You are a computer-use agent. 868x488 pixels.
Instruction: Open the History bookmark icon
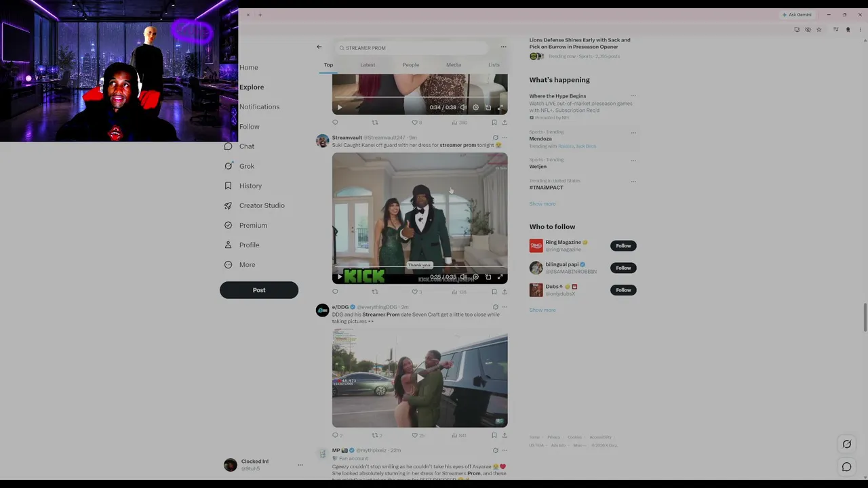pyautogui.click(x=228, y=186)
